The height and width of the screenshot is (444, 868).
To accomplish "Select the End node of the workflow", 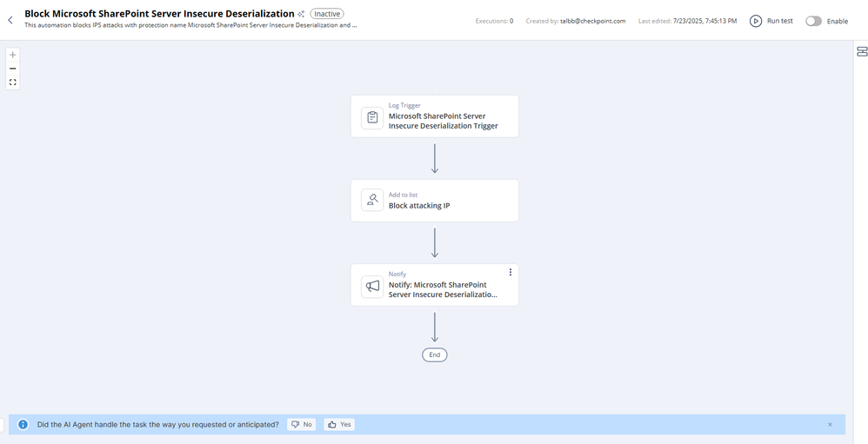I will click(434, 355).
